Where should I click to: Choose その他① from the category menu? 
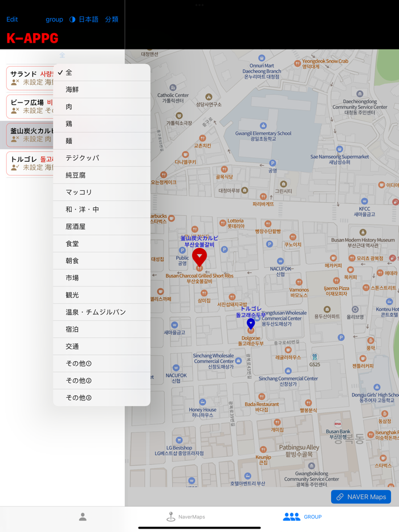(x=101, y=363)
